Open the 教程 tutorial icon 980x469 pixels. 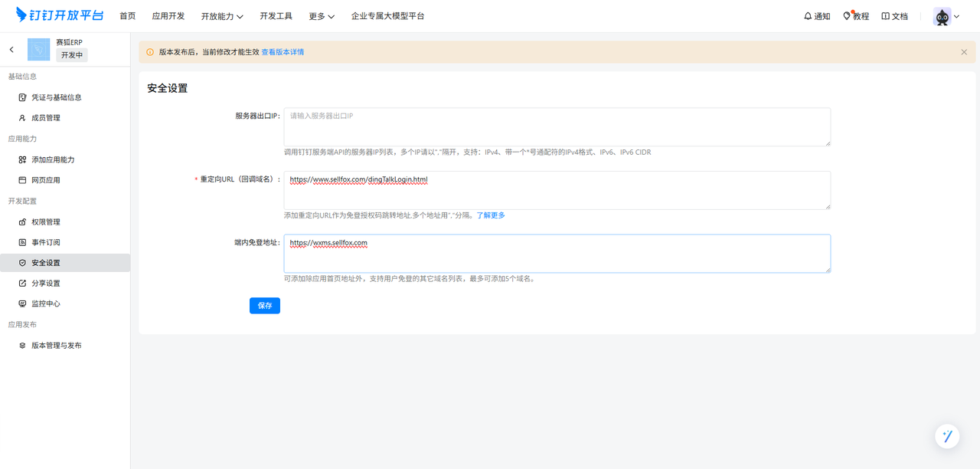coord(847,16)
